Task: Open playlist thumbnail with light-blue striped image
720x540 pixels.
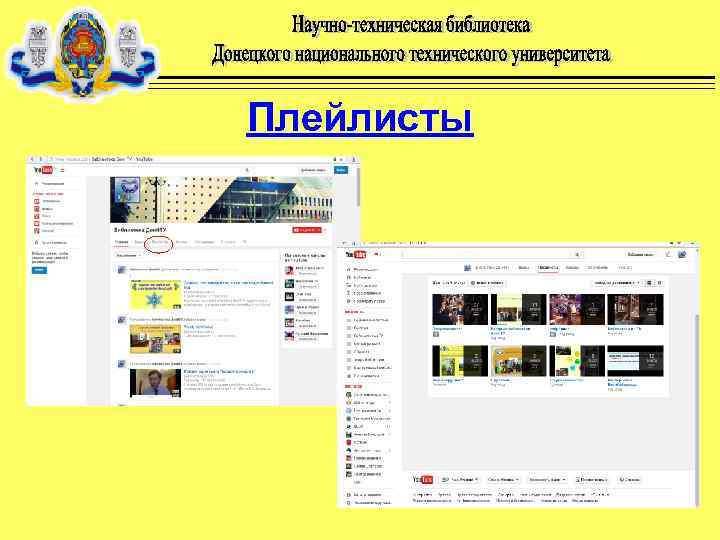Action: point(636,361)
